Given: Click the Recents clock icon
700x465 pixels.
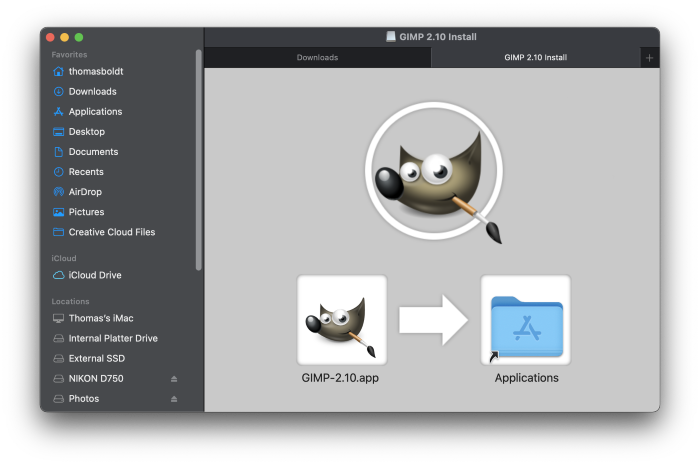Looking at the screenshot, I should point(58,172).
